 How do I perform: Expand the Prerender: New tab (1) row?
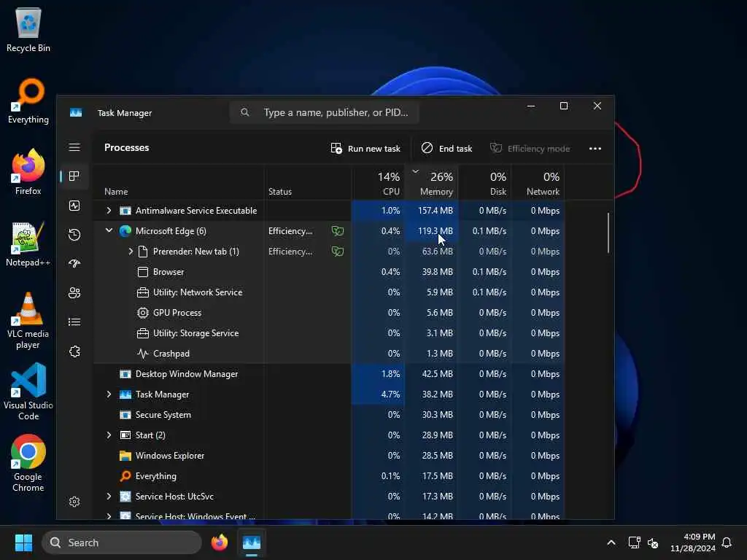pyautogui.click(x=131, y=252)
